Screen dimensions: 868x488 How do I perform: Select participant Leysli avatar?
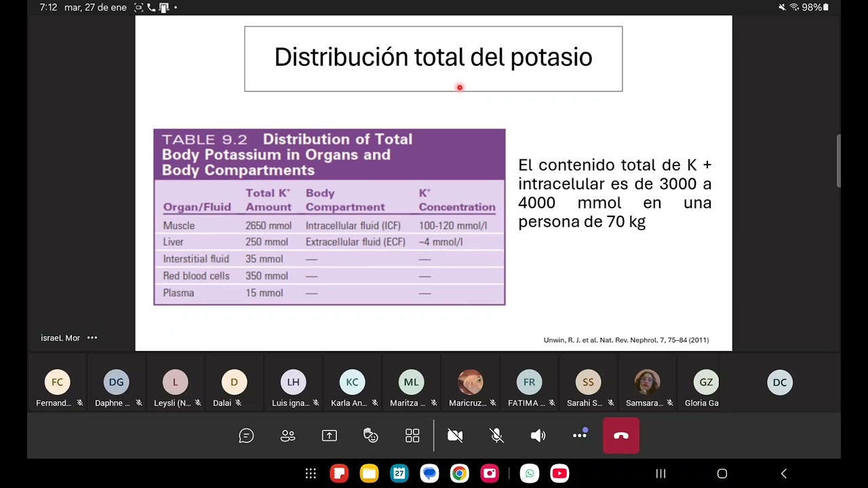click(x=175, y=382)
